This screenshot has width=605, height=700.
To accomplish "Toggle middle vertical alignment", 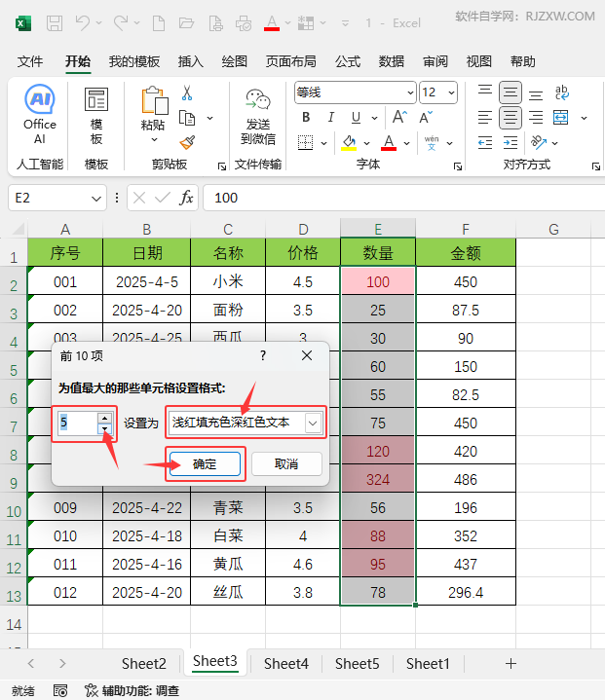I will [510, 92].
